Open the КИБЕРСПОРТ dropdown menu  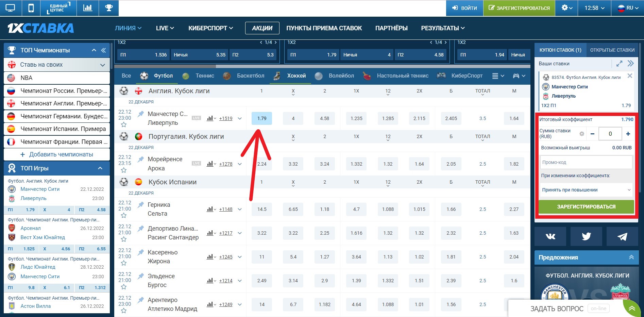(211, 28)
